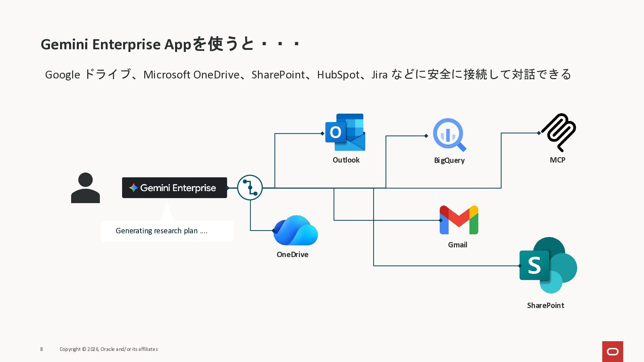Click the Gmail envelope icon
This screenshot has width=644, height=362.
click(x=459, y=220)
